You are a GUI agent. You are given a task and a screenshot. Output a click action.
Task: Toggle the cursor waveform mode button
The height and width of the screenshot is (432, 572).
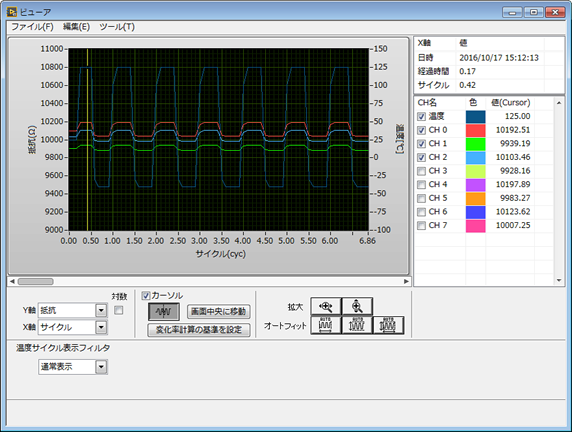[x=164, y=312]
